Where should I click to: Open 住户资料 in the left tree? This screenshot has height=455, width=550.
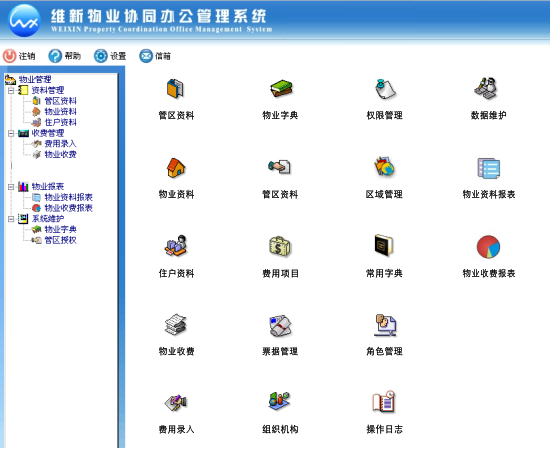pos(60,122)
